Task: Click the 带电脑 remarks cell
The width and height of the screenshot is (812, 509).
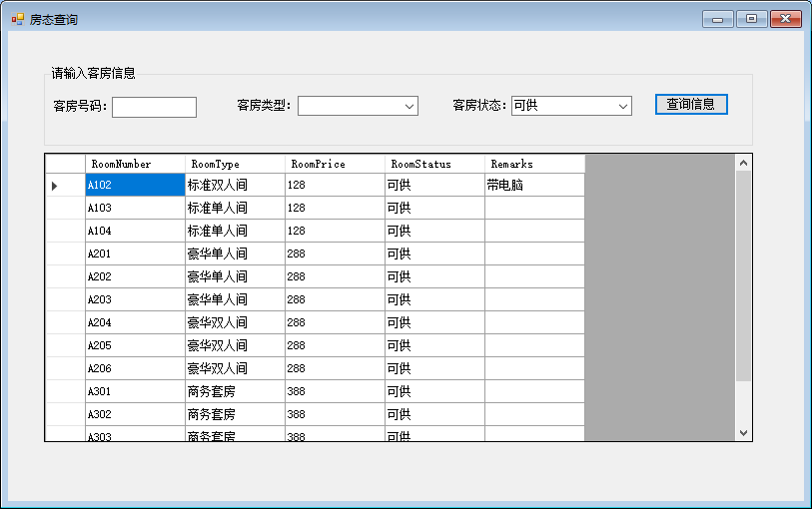Action: point(535,185)
